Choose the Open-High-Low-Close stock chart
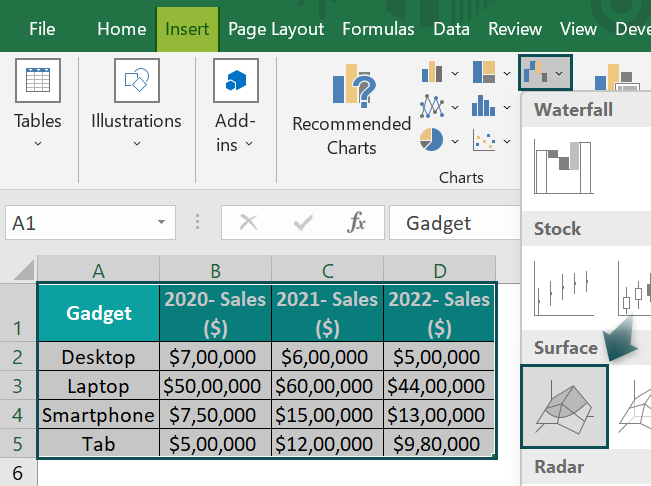 point(634,288)
